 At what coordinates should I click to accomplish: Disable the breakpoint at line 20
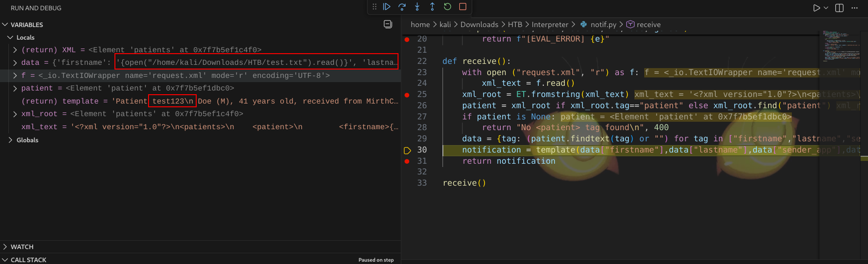tap(407, 39)
